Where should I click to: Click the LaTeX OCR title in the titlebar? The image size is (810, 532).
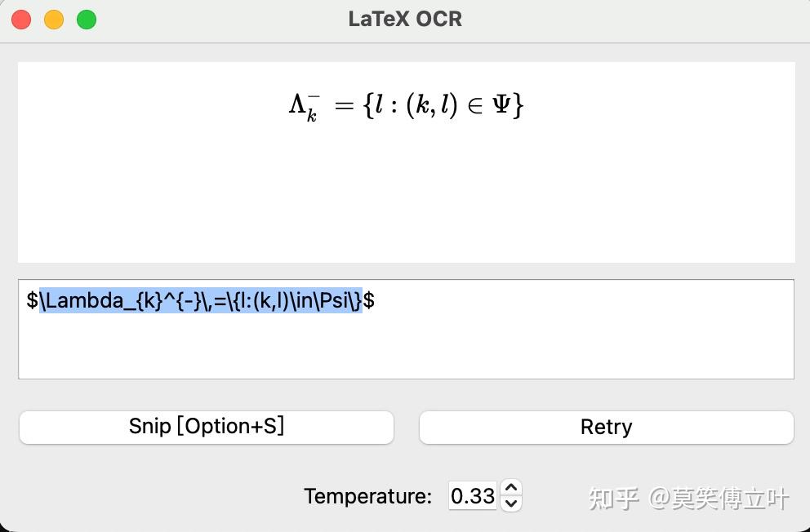tap(405, 18)
